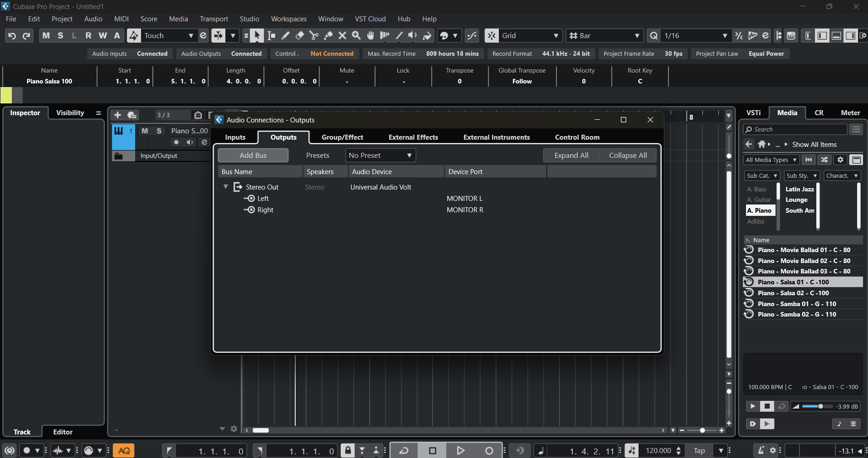
Task: Select the Mute X tool
Action: coord(342,36)
